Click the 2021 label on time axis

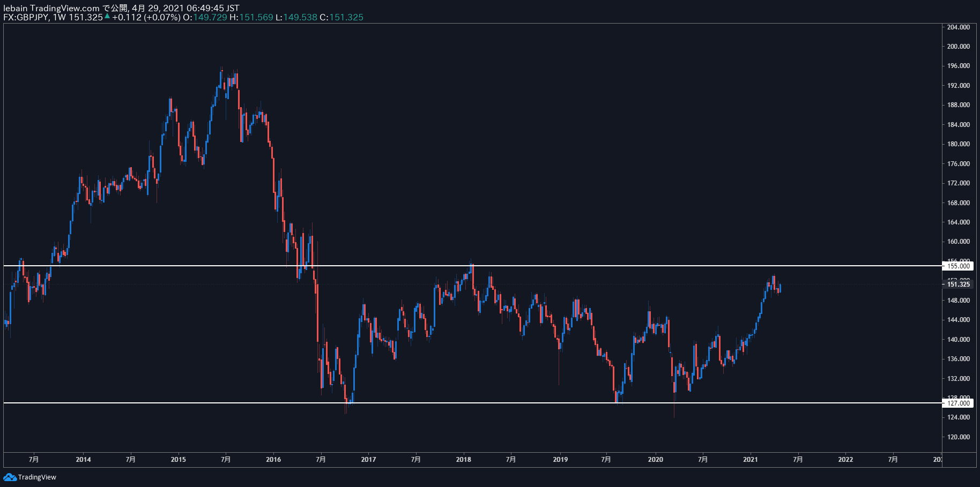pyautogui.click(x=751, y=459)
